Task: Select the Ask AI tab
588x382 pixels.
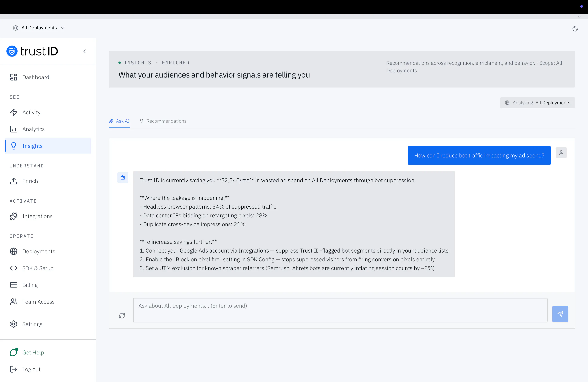Action: point(119,121)
